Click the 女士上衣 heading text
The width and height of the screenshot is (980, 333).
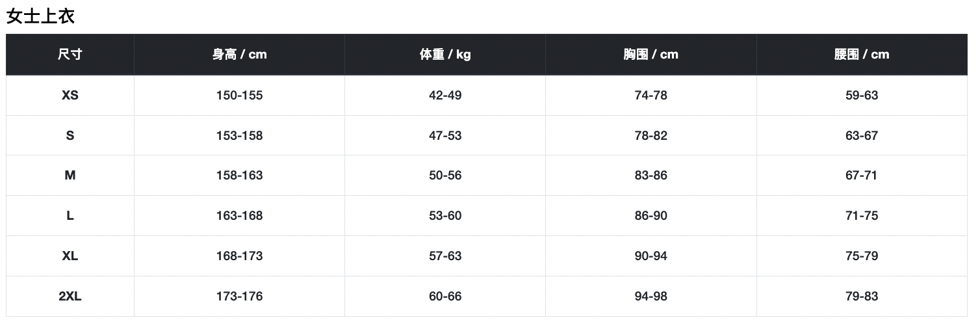pos(40,16)
